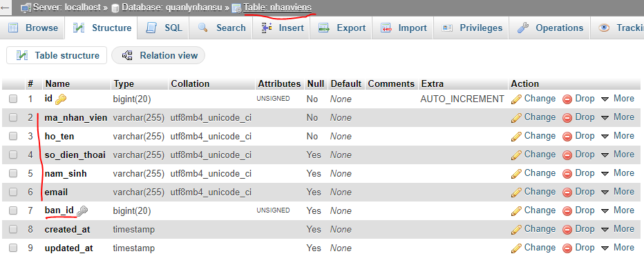Image resolution: width=644 pixels, height=256 pixels.
Task: Click the red Drop icon for created_at row
Action: click(567, 230)
